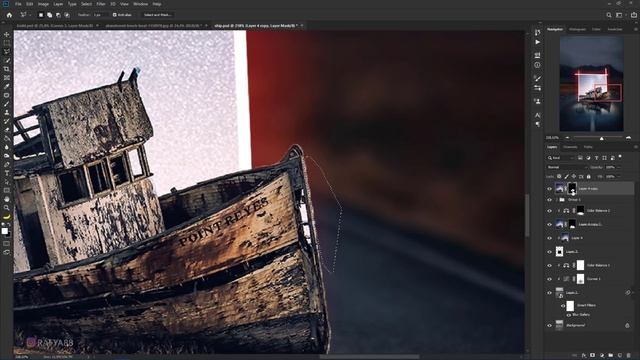
Task: Hide the Background layer
Action: (x=549, y=325)
